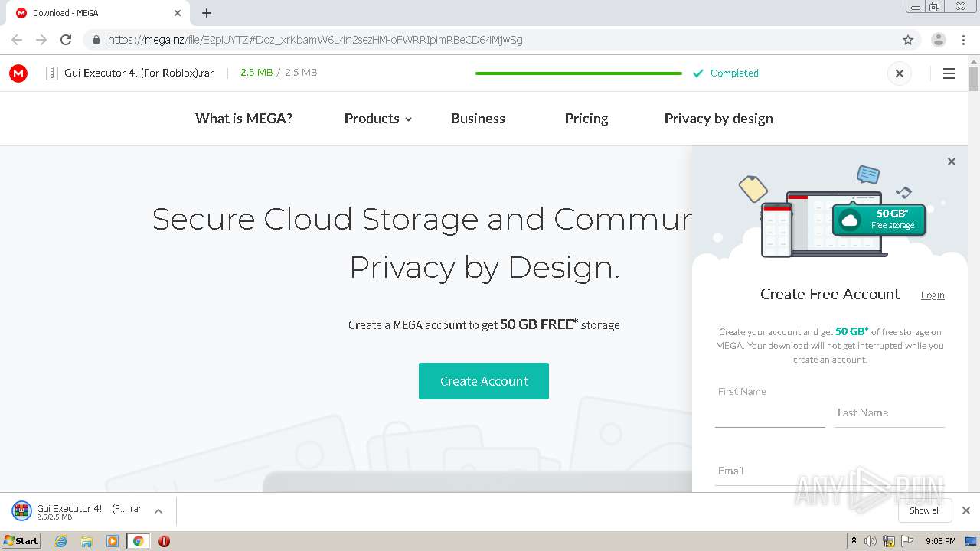Viewport: 980px width, 551px height.
Task: Launch Internet Explorer from the taskbar
Action: [61, 541]
